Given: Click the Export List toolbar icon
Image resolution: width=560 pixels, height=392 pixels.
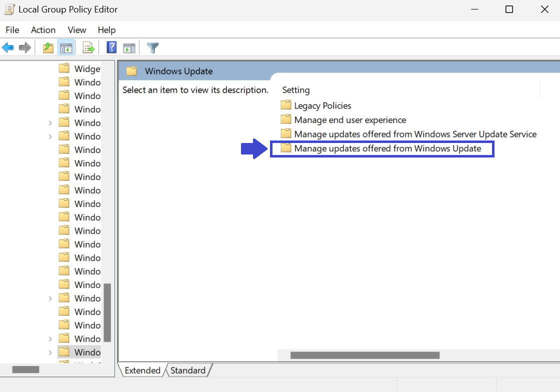Looking at the screenshot, I should (x=88, y=48).
